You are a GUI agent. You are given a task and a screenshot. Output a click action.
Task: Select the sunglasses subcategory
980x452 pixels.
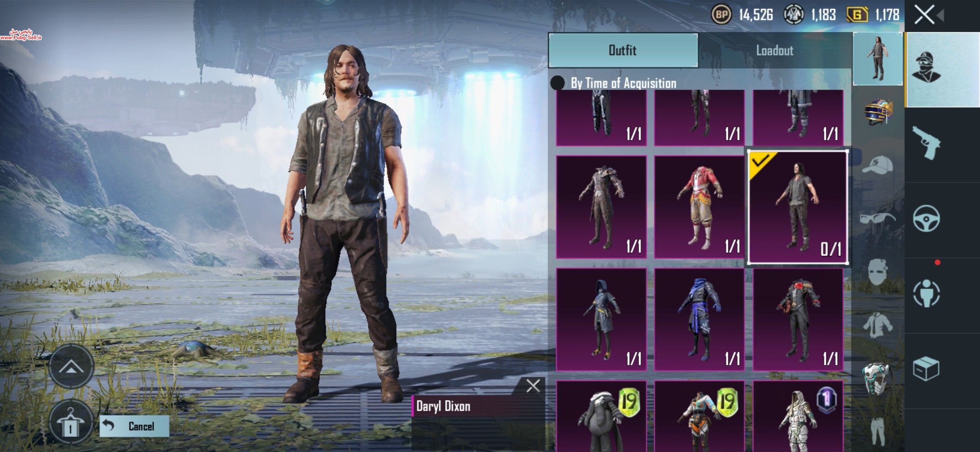pos(877,218)
